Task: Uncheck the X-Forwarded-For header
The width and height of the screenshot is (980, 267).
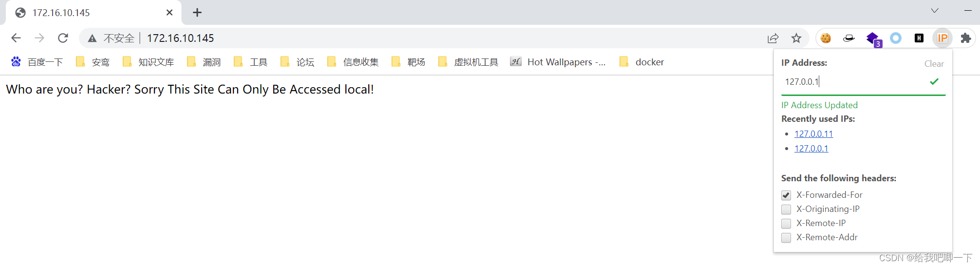Action: point(786,195)
